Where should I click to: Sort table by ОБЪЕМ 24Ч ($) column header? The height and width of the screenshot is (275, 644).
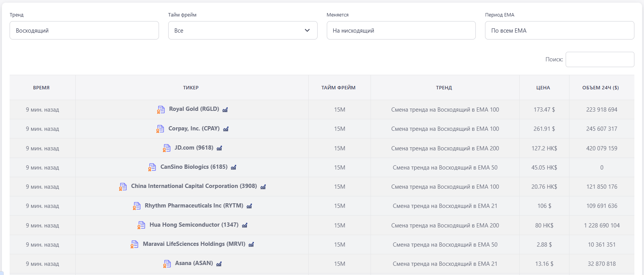600,88
